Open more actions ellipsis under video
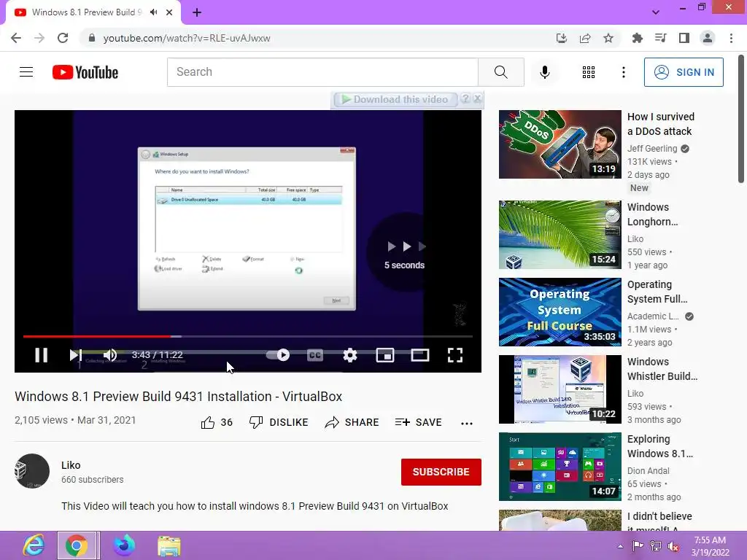Screen dimensions: 747x560 (467, 423)
